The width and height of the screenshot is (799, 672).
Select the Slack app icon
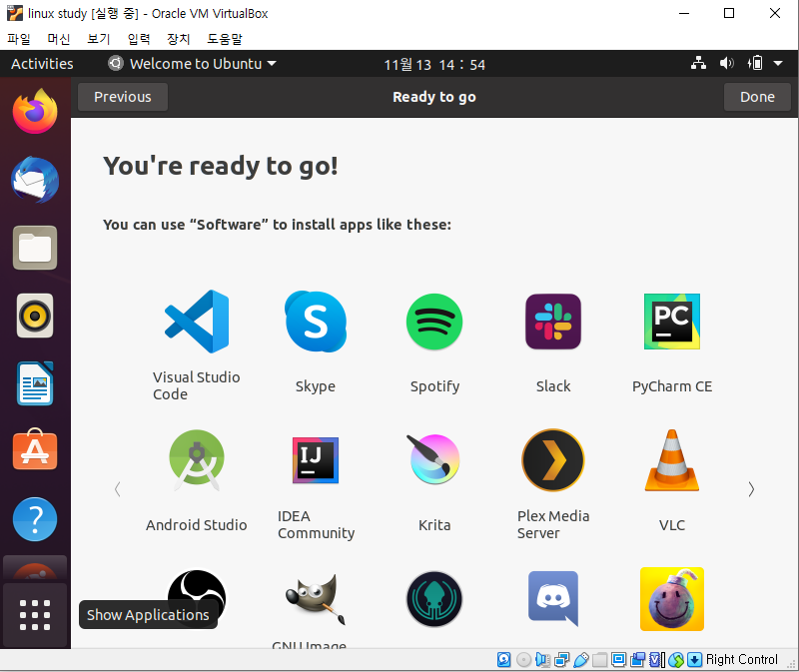point(553,322)
